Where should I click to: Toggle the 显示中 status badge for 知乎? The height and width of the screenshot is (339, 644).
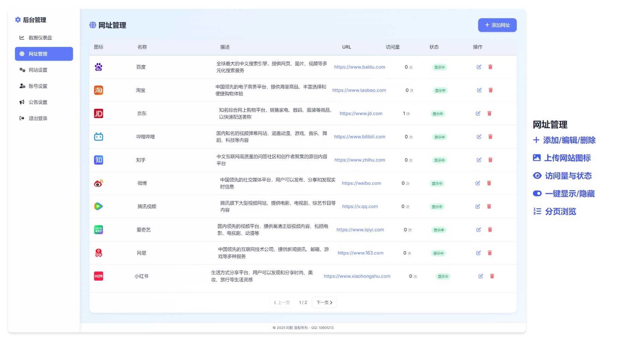[x=439, y=160]
